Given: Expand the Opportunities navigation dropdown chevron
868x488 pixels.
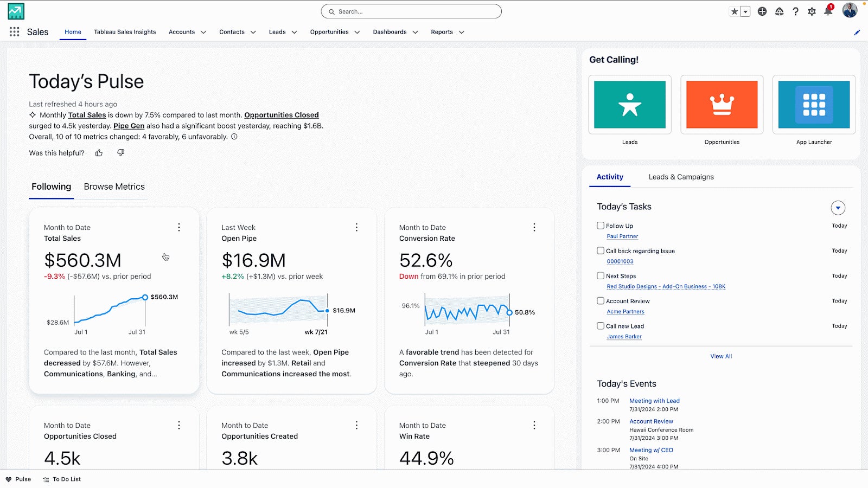Looking at the screenshot, I should coord(357,33).
